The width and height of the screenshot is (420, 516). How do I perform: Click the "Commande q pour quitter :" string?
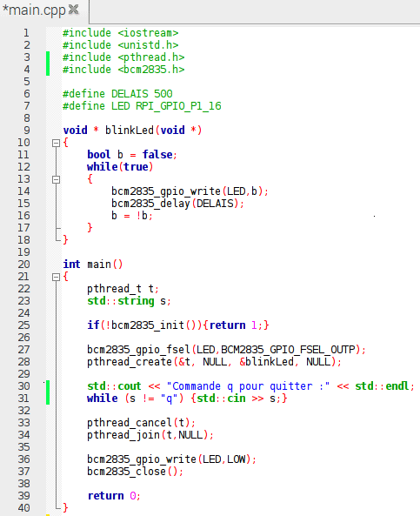coord(248,386)
